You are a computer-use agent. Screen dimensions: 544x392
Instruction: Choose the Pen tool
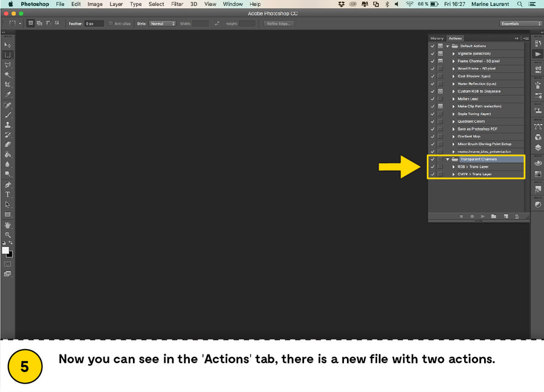coord(8,185)
